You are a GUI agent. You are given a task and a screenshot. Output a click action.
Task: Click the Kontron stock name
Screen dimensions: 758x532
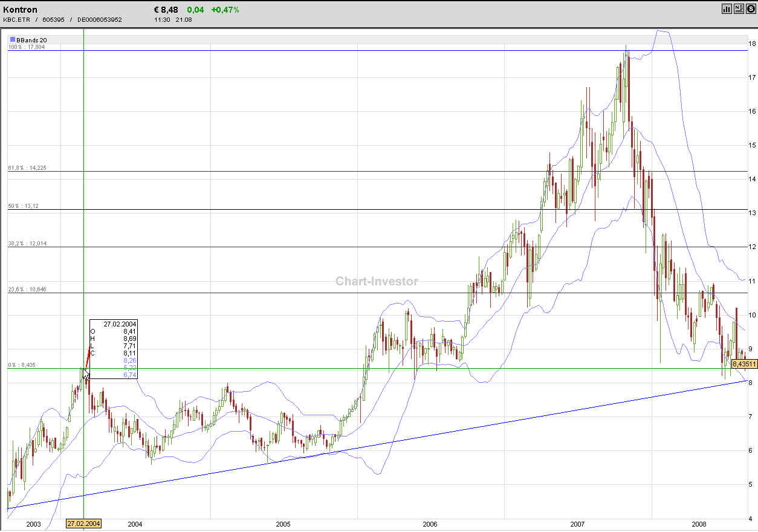(20, 10)
